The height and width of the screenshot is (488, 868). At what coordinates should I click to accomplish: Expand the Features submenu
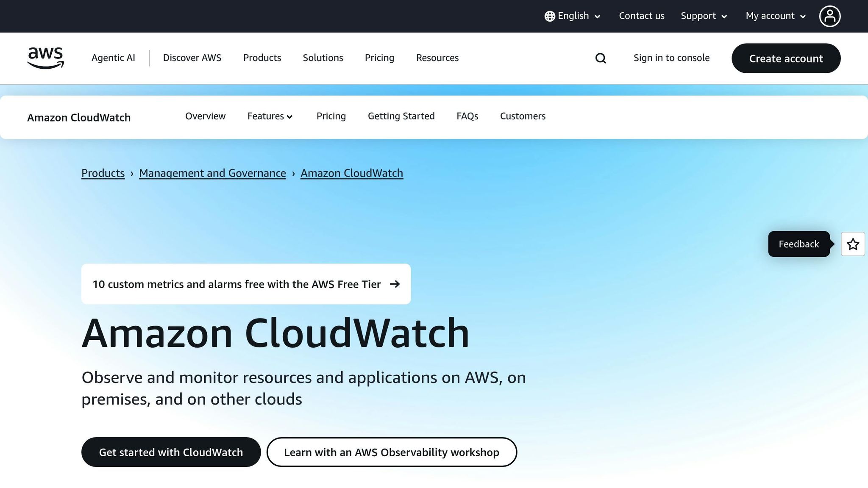coord(270,116)
